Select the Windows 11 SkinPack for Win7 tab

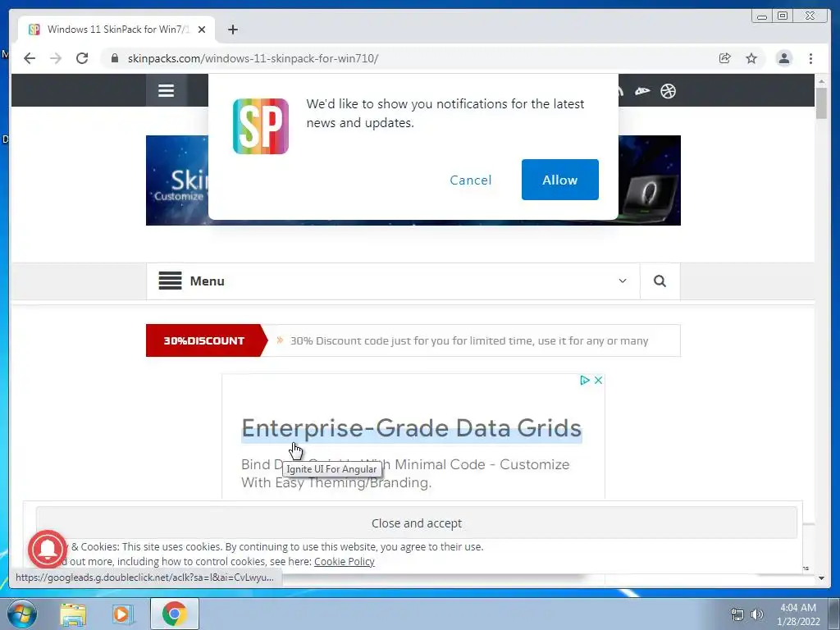click(x=116, y=30)
